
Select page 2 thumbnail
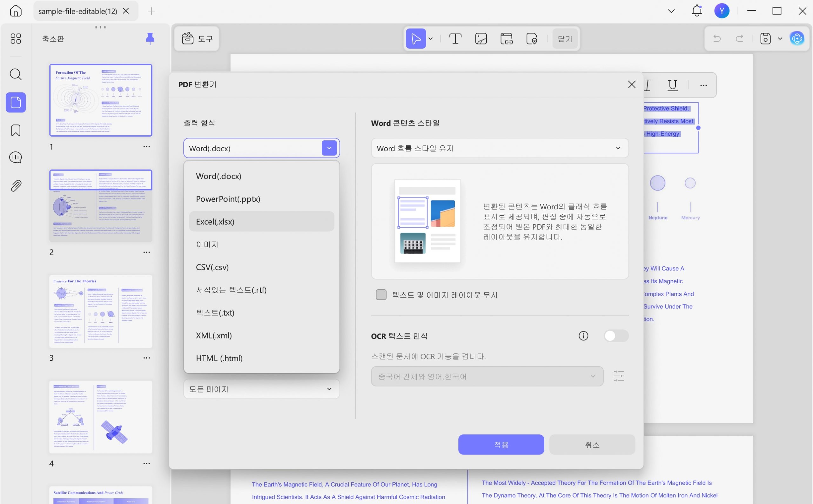coord(101,206)
